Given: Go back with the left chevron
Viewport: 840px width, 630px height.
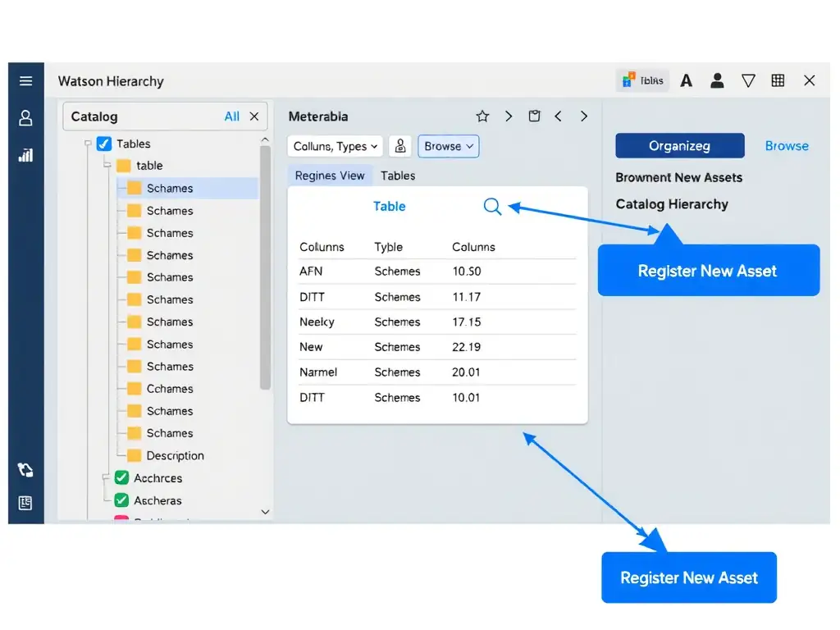Looking at the screenshot, I should tap(558, 116).
